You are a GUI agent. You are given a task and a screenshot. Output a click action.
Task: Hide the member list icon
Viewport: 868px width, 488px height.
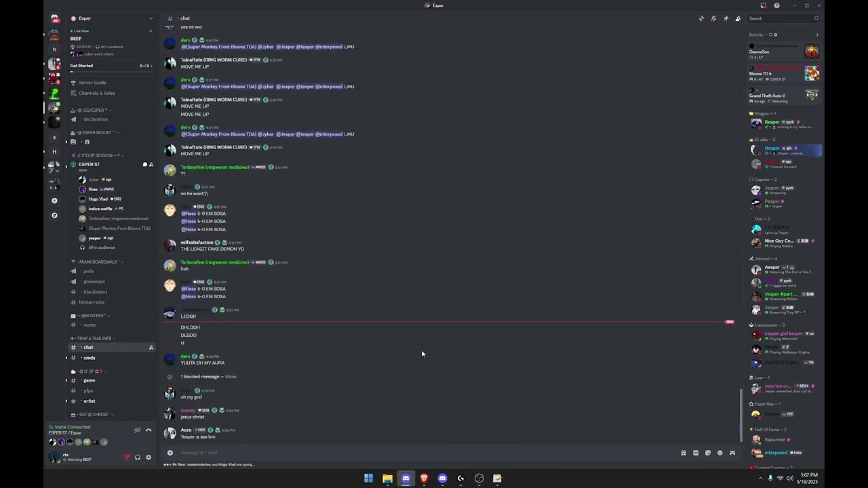pos(738,18)
